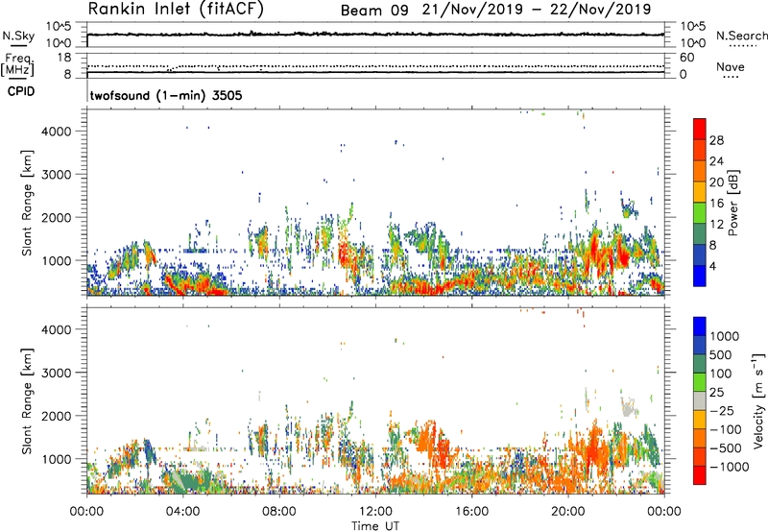768x532 pixels.
Task: Click '4000' tick on power panel range axis
Action: click(56, 132)
